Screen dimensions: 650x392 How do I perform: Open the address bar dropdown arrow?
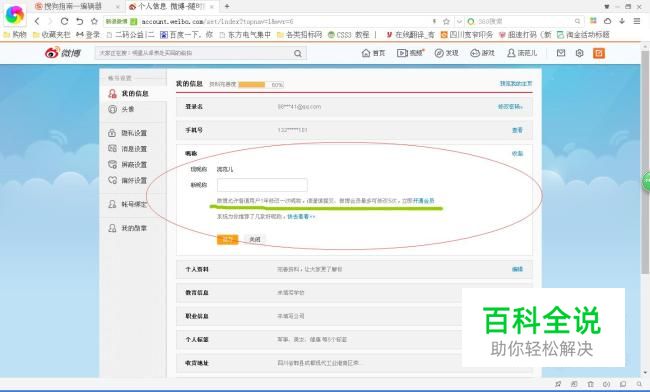[x=459, y=21]
